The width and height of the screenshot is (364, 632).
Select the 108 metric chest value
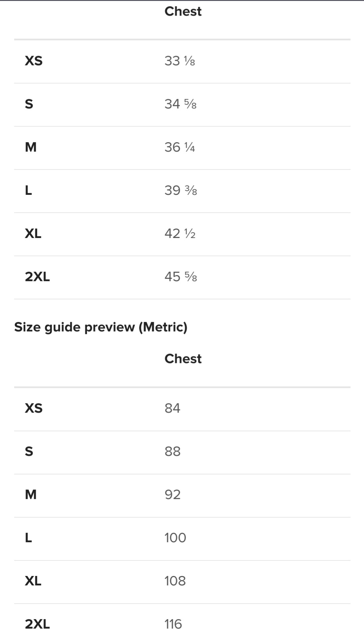coord(175,581)
